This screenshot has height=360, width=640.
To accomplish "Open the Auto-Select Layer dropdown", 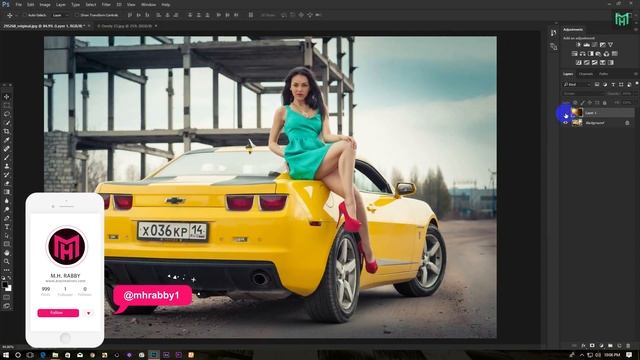I will pyautogui.click(x=60, y=15).
